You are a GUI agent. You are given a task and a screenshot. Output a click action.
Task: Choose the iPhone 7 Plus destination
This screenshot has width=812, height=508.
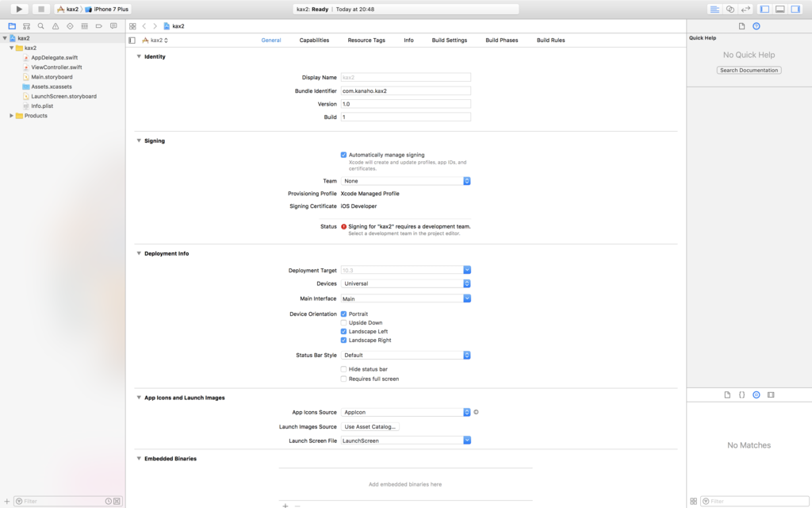[107, 9]
